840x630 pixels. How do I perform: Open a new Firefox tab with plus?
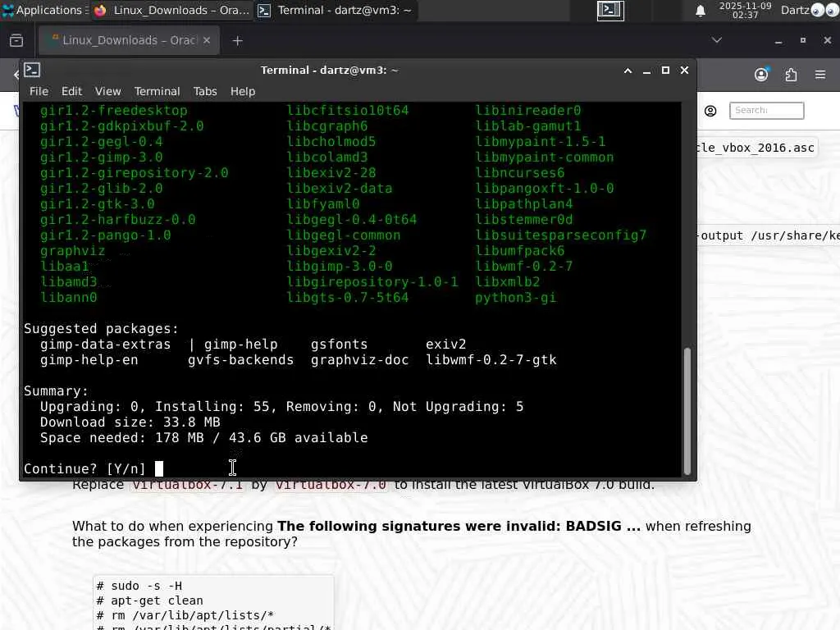click(x=237, y=41)
